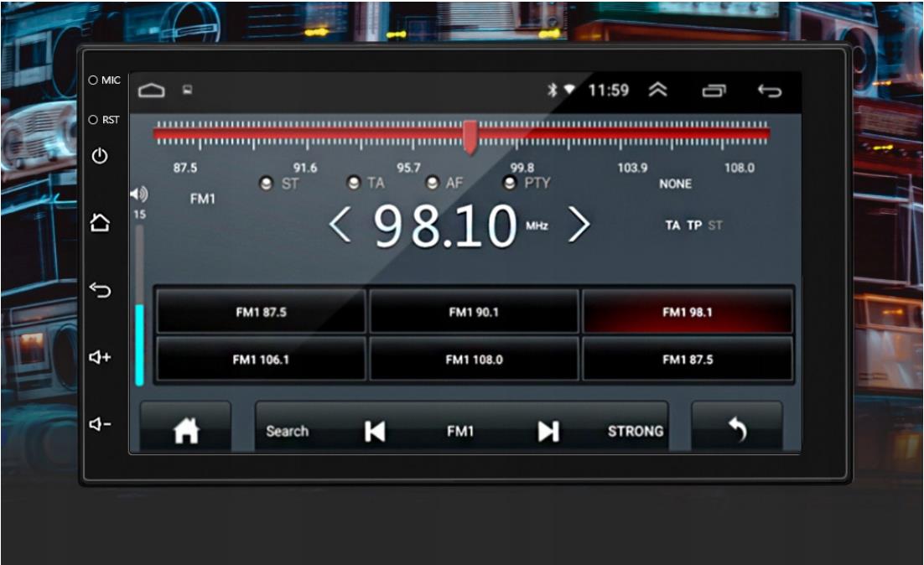Tune up with the right chevron arrow
This screenshot has width=924, height=565.
point(579,225)
